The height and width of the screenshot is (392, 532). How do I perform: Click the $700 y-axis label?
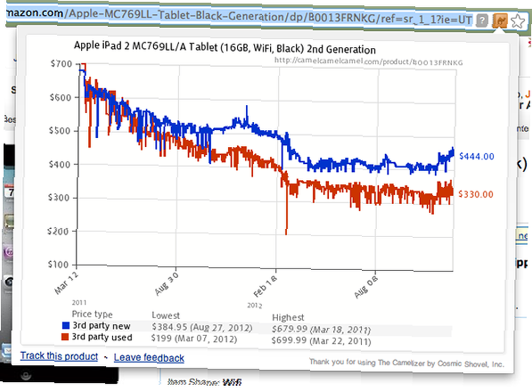(61, 64)
